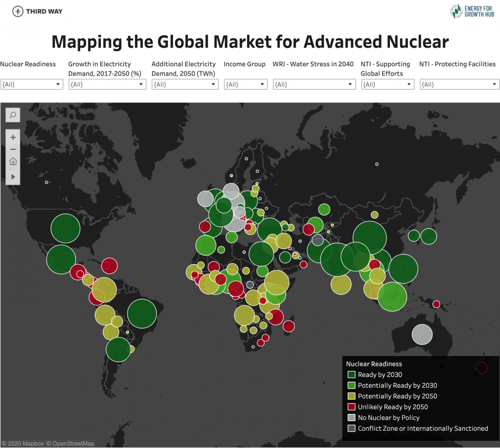Click the Third Way logo

(37, 11)
